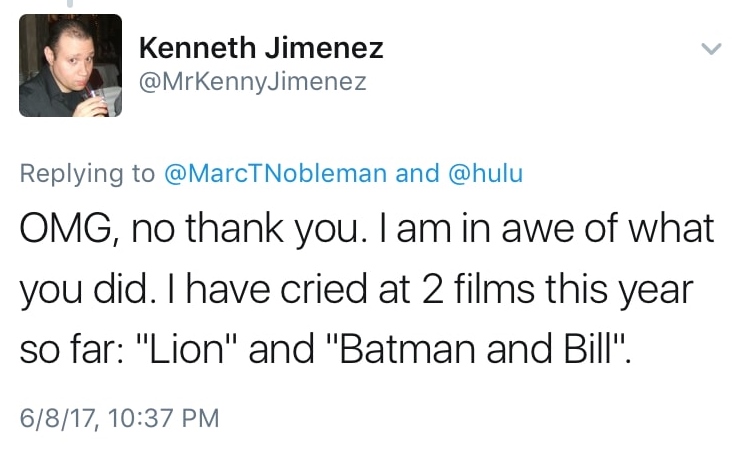The height and width of the screenshot is (451, 735).
Task: Open the tweet options chevron menu
Action: (710, 48)
